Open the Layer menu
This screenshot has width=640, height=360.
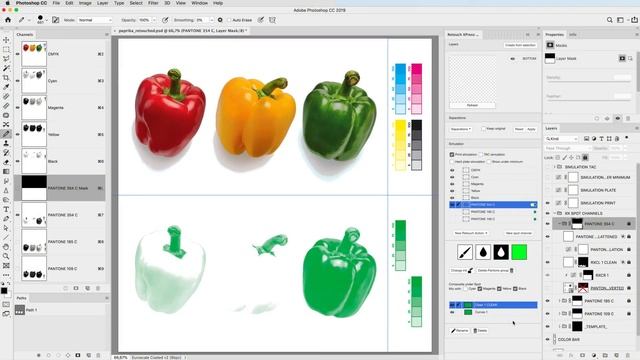click(x=102, y=3)
